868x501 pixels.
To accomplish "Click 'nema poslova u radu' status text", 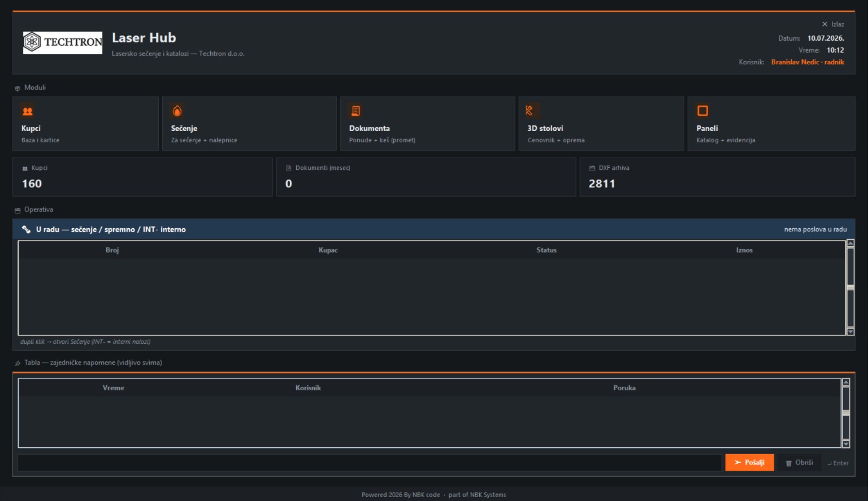I will [815, 229].
